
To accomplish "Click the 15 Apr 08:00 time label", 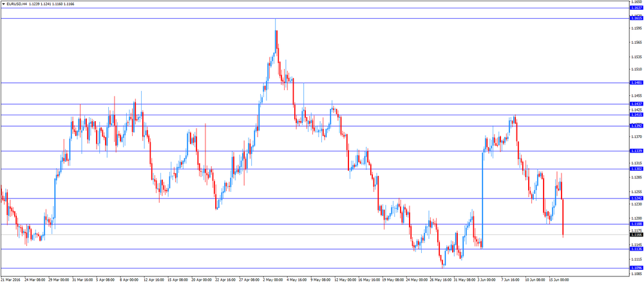I will point(178,279).
